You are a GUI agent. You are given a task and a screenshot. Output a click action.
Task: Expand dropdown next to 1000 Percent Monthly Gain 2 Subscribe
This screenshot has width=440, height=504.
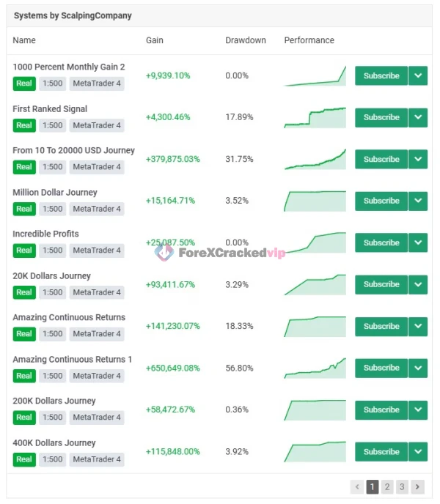(x=418, y=75)
